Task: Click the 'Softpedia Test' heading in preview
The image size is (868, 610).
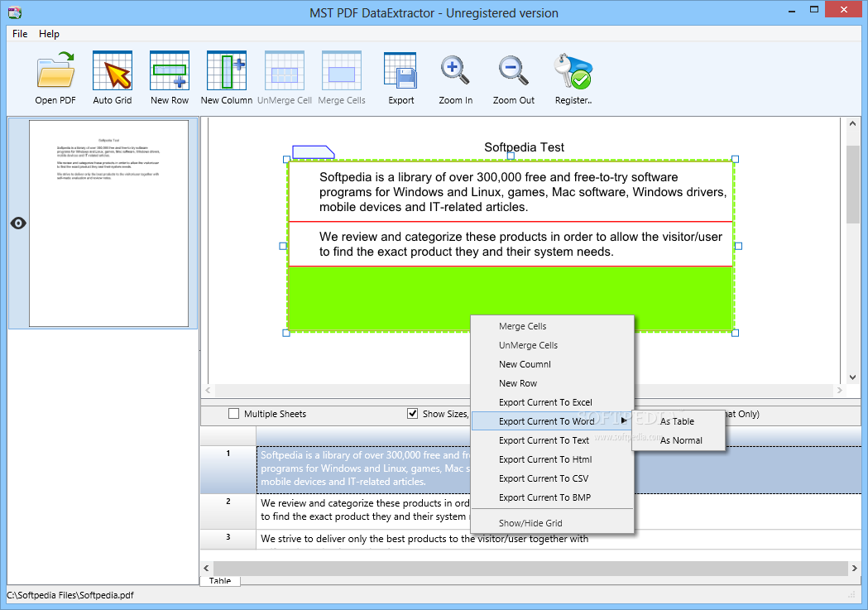Action: (x=524, y=147)
